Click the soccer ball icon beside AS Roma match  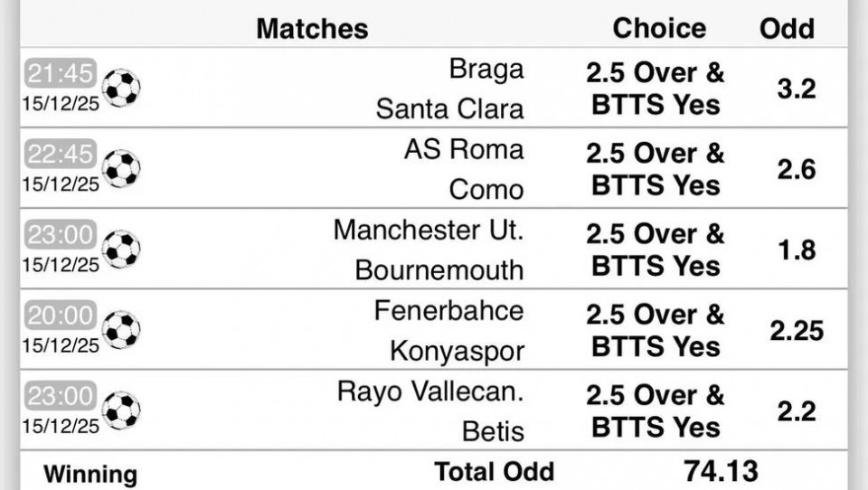121,168
